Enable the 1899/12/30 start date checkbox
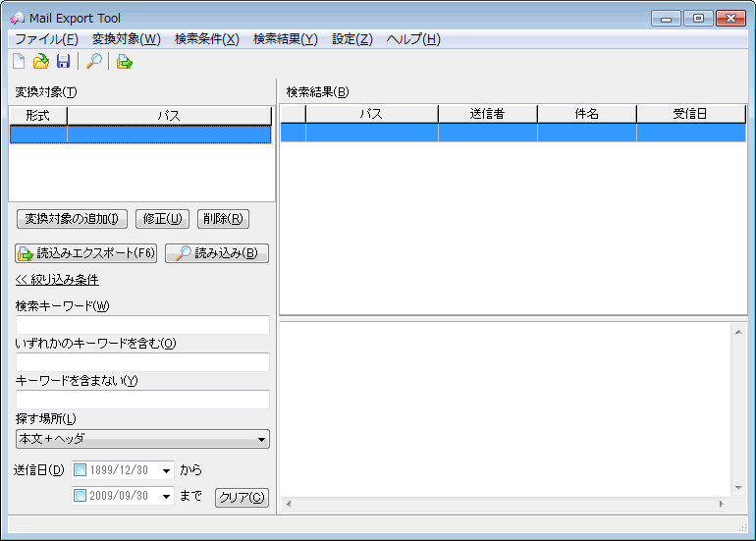Viewport: 756px width, 541px height. coord(81,470)
